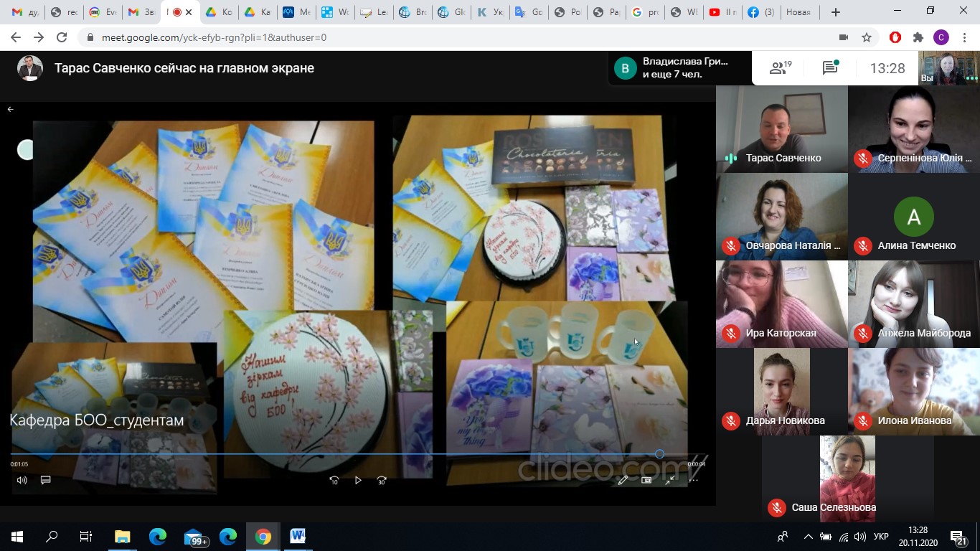Open the participants list showing 19 people
The image size is (980, 551).
(780, 68)
